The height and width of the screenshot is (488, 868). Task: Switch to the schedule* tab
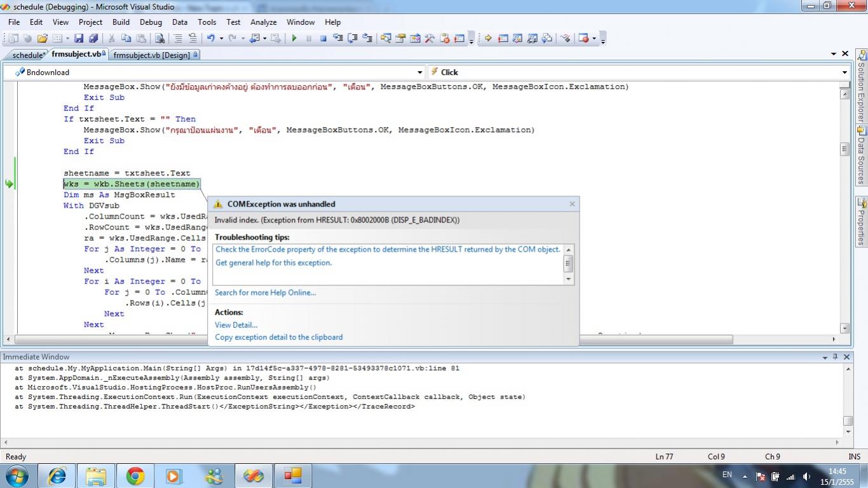27,55
